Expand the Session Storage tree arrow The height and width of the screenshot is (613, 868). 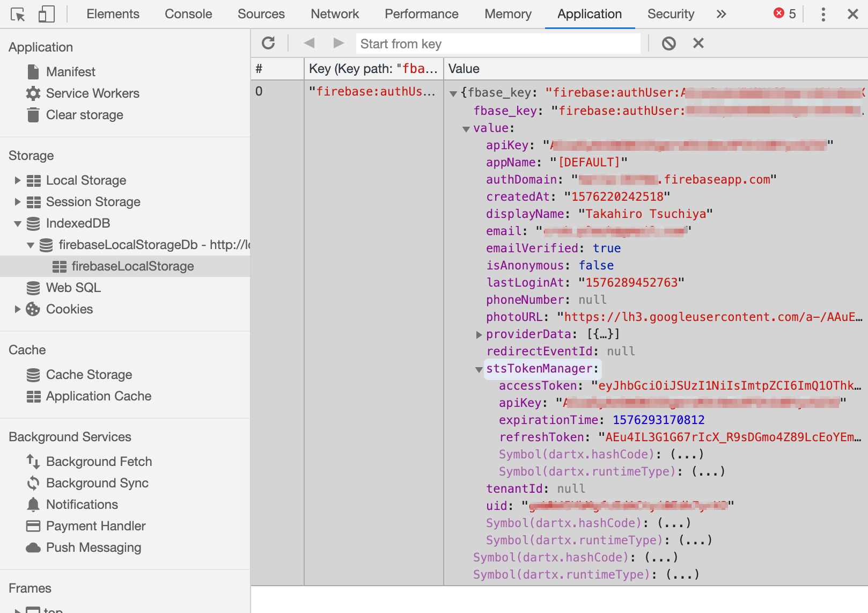pyautogui.click(x=17, y=202)
